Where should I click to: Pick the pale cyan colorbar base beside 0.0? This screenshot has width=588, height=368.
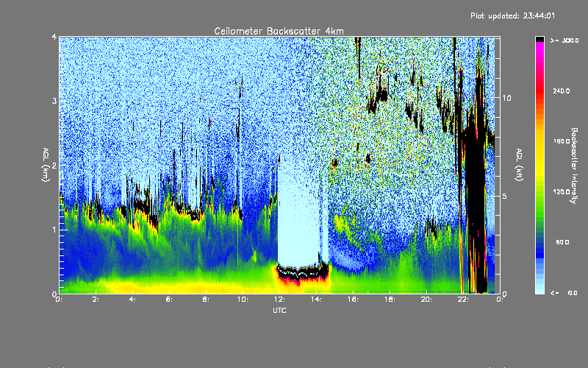click(539, 291)
